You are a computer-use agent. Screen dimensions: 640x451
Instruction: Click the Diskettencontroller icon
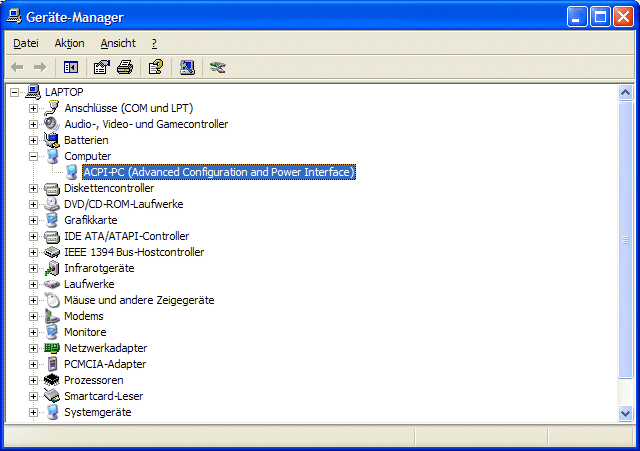point(52,188)
